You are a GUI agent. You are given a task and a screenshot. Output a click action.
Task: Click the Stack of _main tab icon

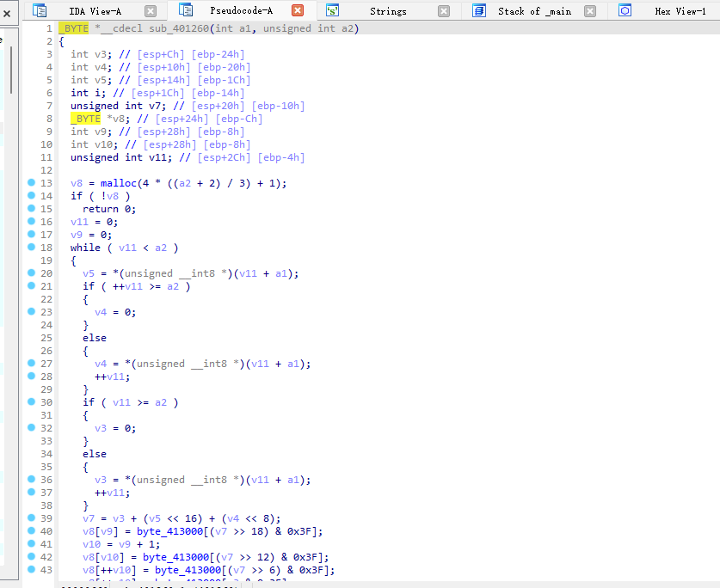pyautogui.click(x=479, y=10)
